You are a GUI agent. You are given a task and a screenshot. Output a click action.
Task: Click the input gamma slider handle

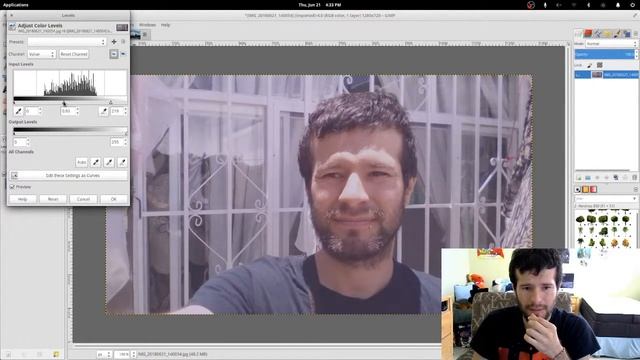(x=64, y=103)
